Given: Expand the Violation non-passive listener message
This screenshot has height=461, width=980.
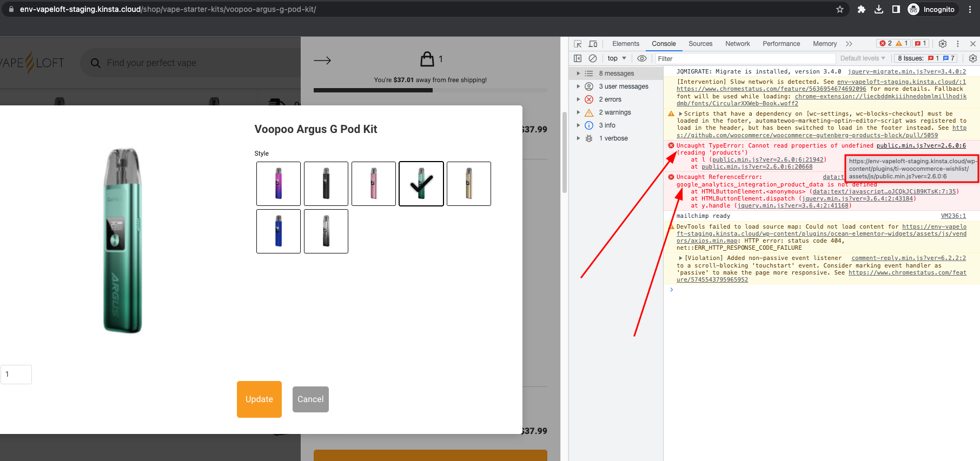Looking at the screenshot, I should coord(680,258).
